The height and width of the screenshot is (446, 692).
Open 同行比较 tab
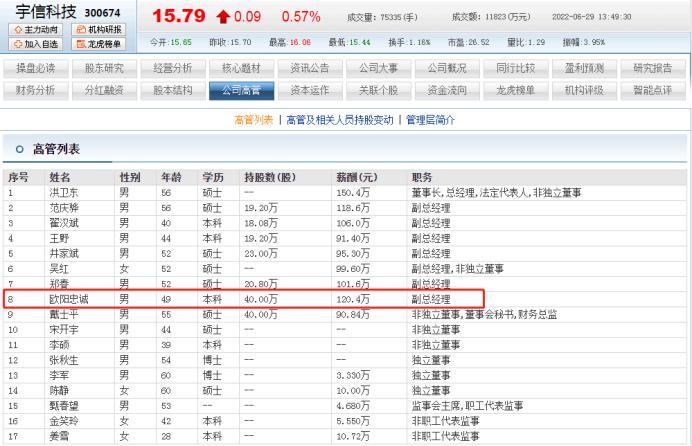[x=515, y=68]
